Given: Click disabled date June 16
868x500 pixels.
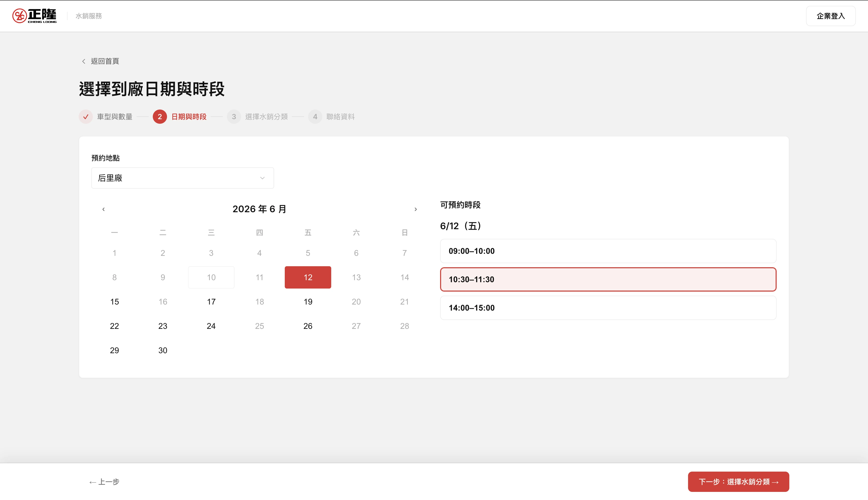Looking at the screenshot, I should point(163,302).
